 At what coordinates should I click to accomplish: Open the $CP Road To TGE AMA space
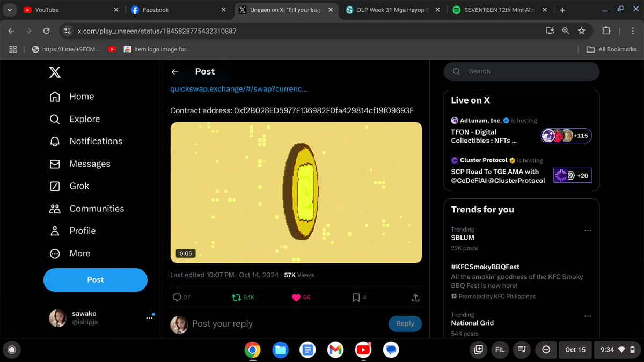(x=521, y=171)
